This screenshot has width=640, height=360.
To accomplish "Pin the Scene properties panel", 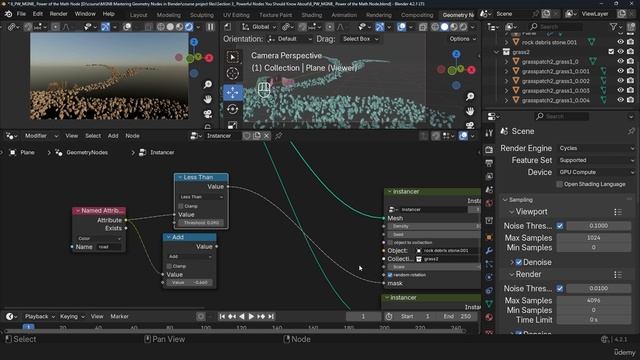I will (631, 131).
